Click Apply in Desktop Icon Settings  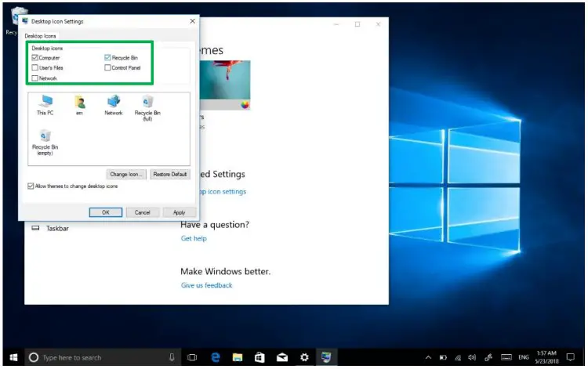coord(180,212)
